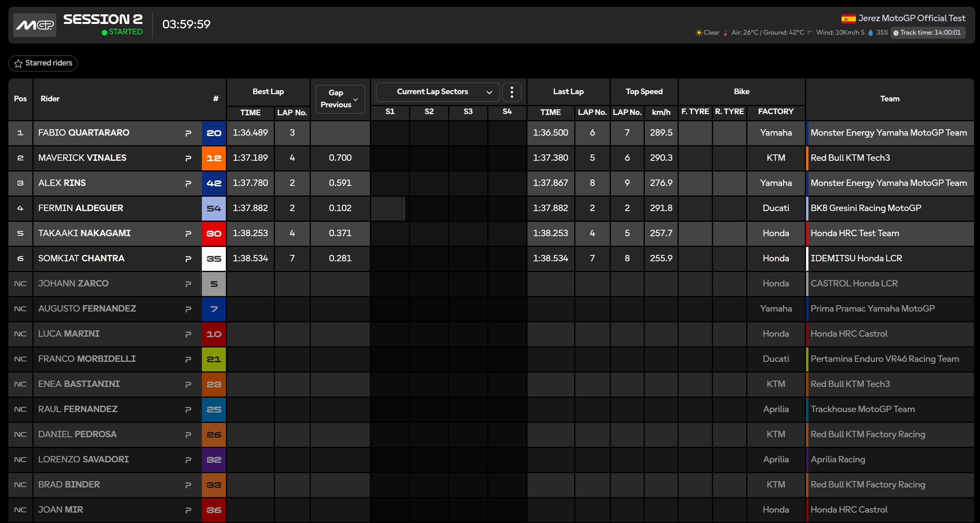Click the wind flag icon
The width and height of the screenshot is (980, 523).
[810, 33]
